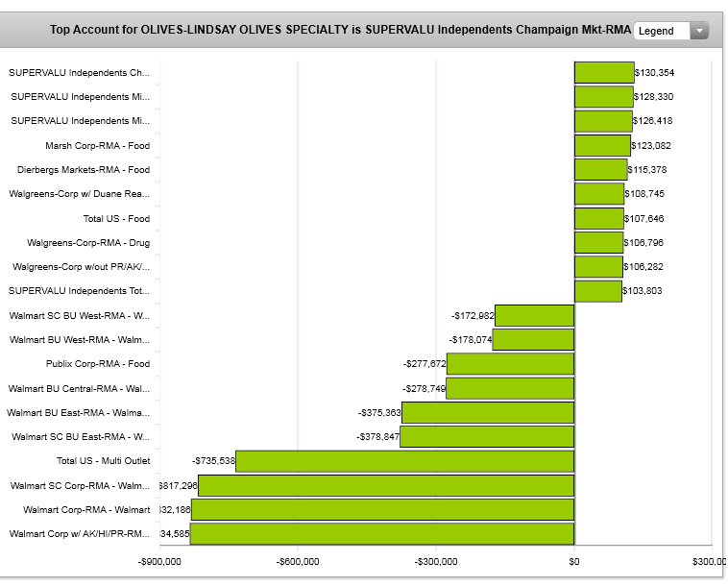Click the Total US - Food bar
The image size is (728, 586).
(x=598, y=218)
